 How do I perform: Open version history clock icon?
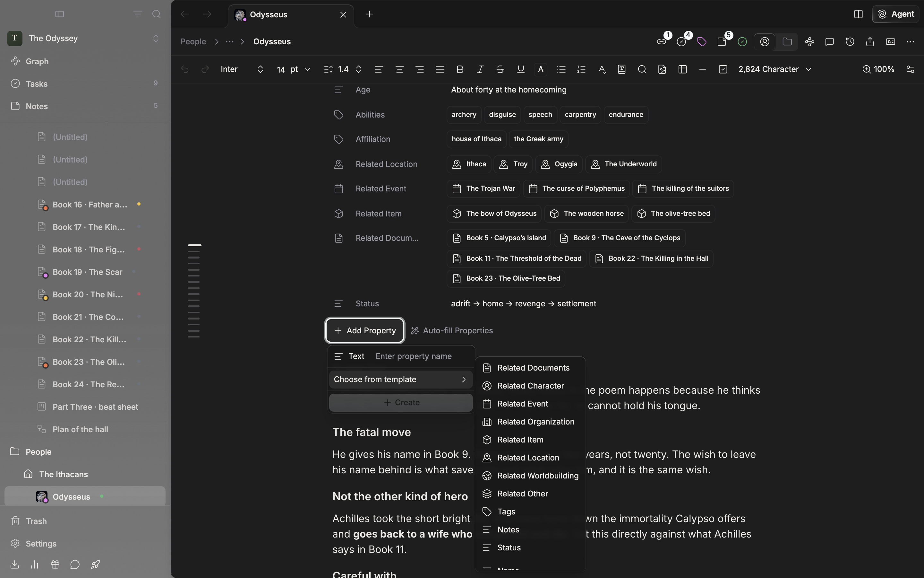[x=850, y=42]
